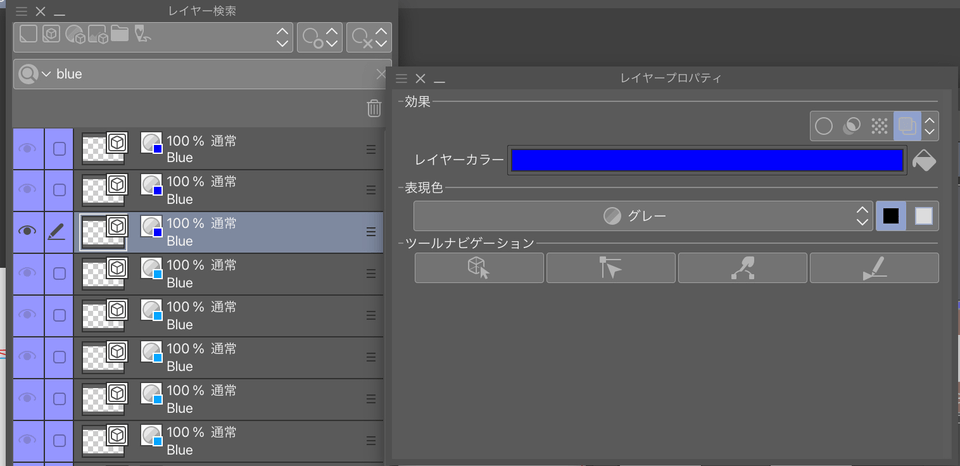Open the include-condition filter dropdown with circle icon
The width and height of the screenshot is (960, 466).
tap(320, 37)
